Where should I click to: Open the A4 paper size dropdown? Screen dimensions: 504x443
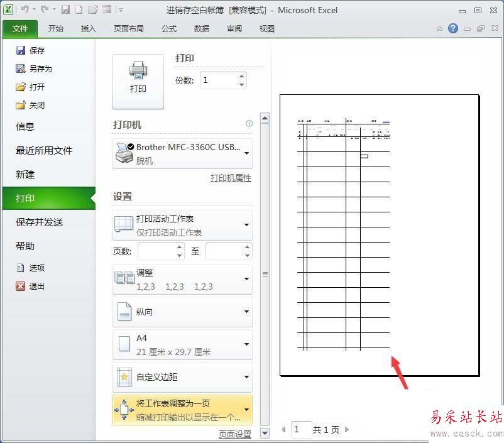tap(182, 344)
